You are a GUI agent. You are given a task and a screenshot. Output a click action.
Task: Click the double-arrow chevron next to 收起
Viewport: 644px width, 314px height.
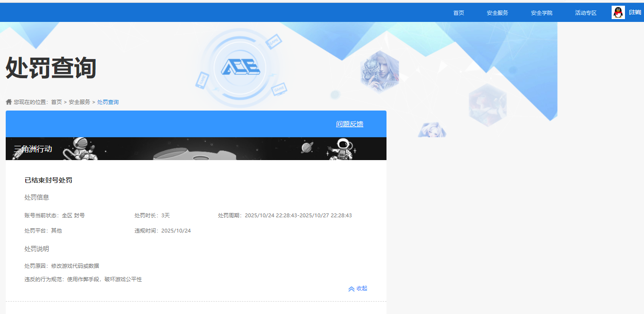[x=351, y=288]
